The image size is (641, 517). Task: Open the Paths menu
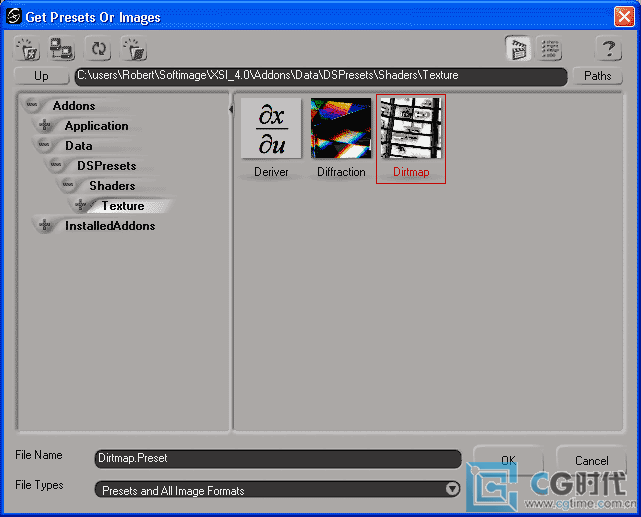[x=597, y=76]
